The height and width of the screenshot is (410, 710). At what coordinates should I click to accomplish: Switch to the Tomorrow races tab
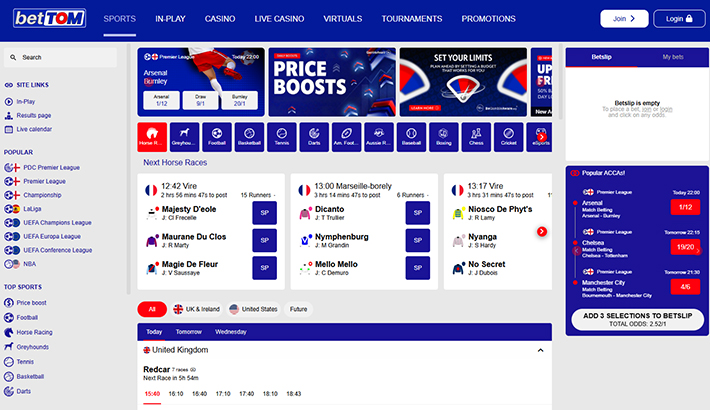coord(189,332)
